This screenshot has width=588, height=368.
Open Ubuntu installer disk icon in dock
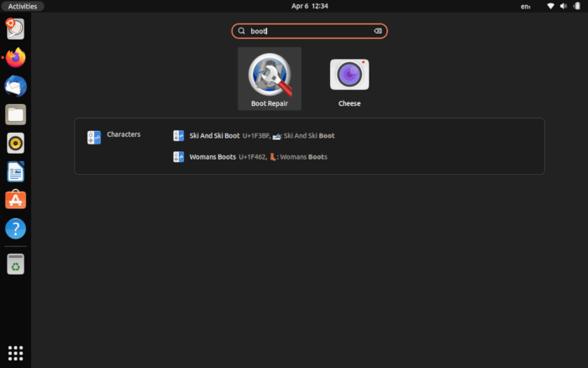15,29
